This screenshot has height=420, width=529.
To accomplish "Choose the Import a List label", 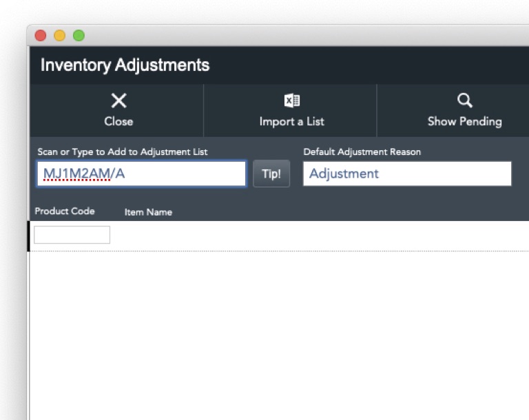I will pyautogui.click(x=291, y=121).
